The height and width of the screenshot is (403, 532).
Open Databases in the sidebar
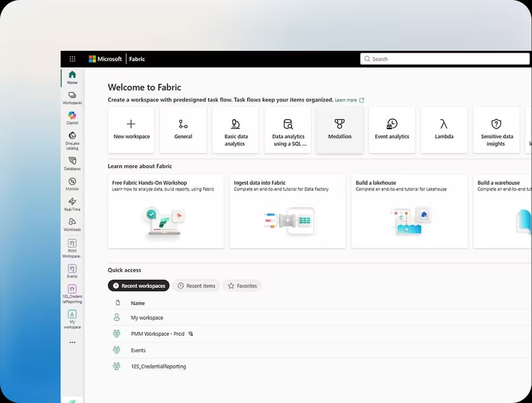72,163
